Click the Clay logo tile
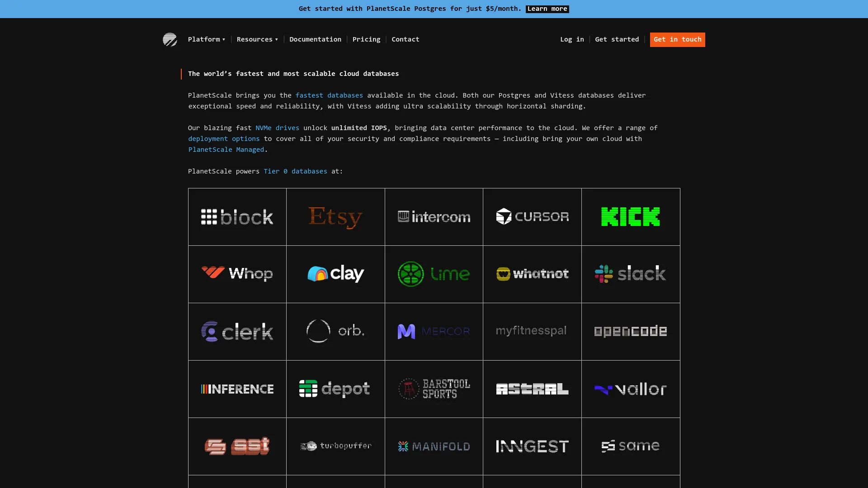 pos(335,274)
